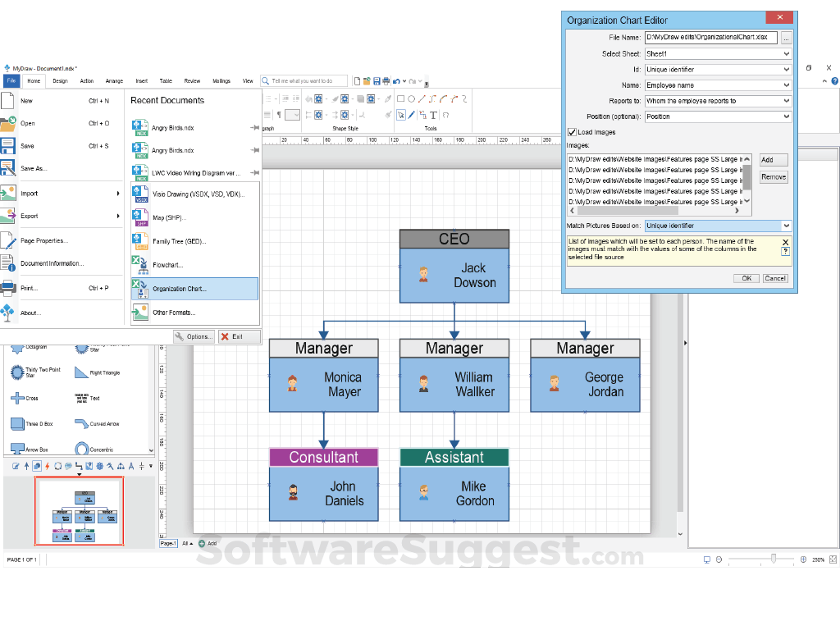Click the fit-to-screen icon in status bar
The height and width of the screenshot is (630, 840).
pyautogui.click(x=833, y=559)
